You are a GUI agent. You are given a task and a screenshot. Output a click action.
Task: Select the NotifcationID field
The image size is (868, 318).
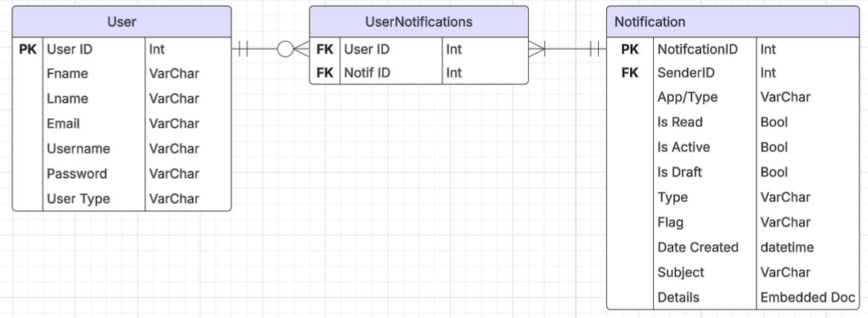pos(697,49)
